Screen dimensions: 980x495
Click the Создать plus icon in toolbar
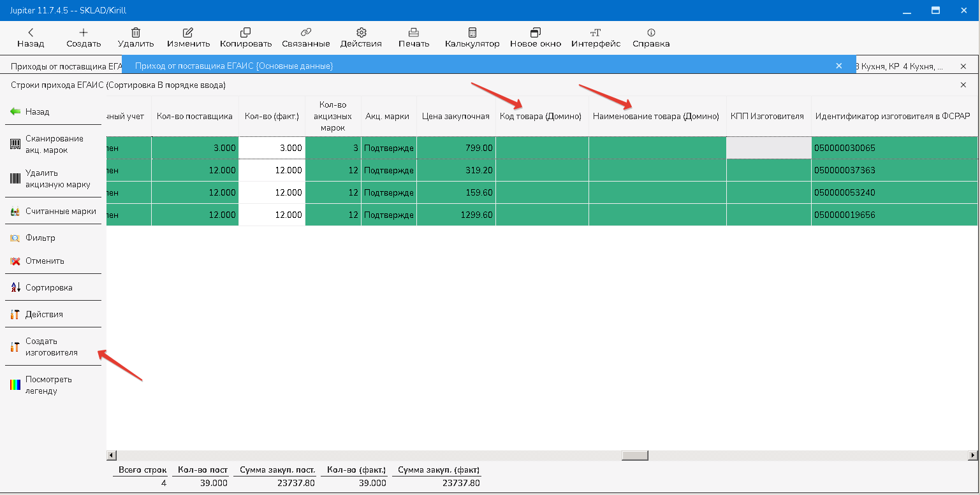coord(84,32)
